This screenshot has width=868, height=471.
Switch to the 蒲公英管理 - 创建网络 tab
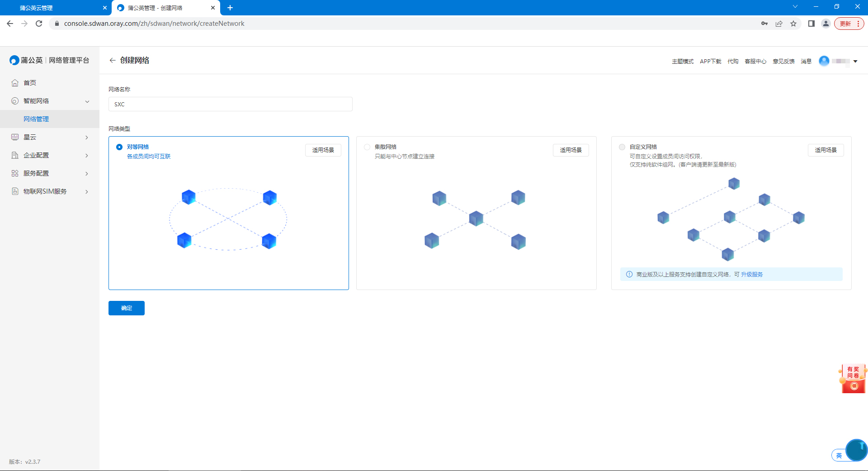tap(166, 8)
